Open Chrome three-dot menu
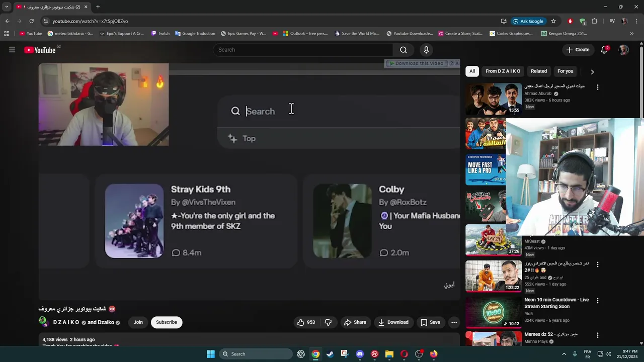 pyautogui.click(x=637, y=21)
